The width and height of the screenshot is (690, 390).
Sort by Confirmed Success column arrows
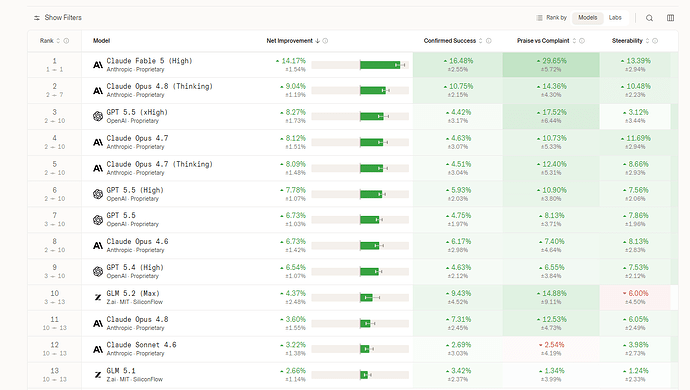(481, 41)
